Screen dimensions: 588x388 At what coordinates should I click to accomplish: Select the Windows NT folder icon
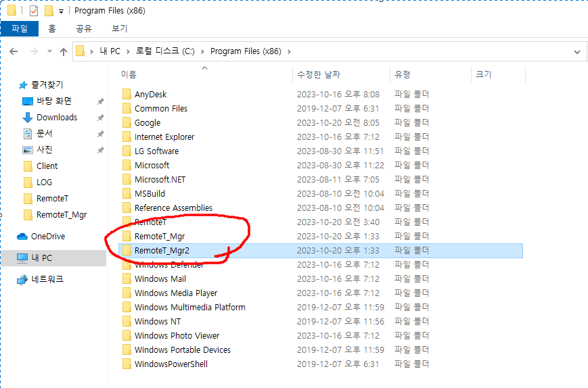click(x=127, y=322)
